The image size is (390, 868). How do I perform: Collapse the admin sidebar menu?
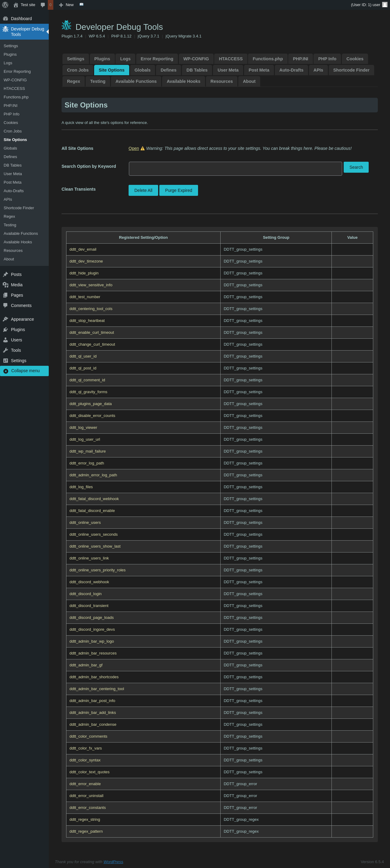pos(24,371)
